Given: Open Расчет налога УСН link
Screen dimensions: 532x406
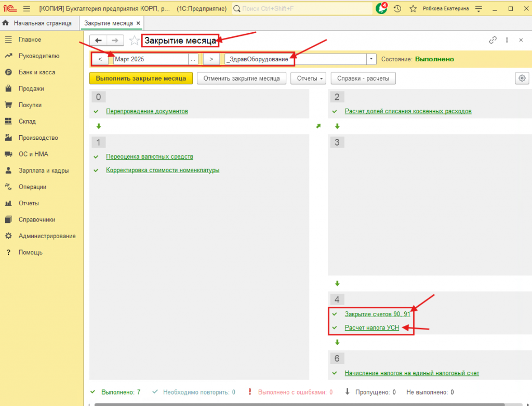Looking at the screenshot, I should pyautogui.click(x=372, y=328).
